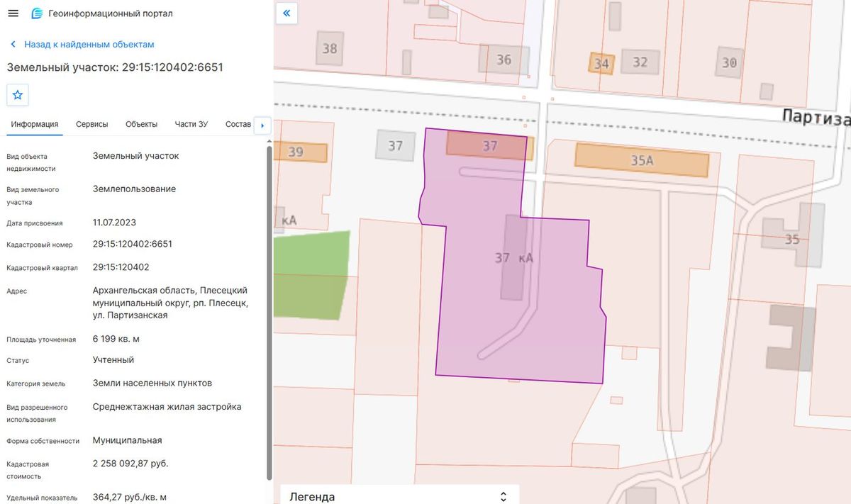Click the Геоинформационный портал title text
This screenshot has width=851, height=504.
[111, 13]
